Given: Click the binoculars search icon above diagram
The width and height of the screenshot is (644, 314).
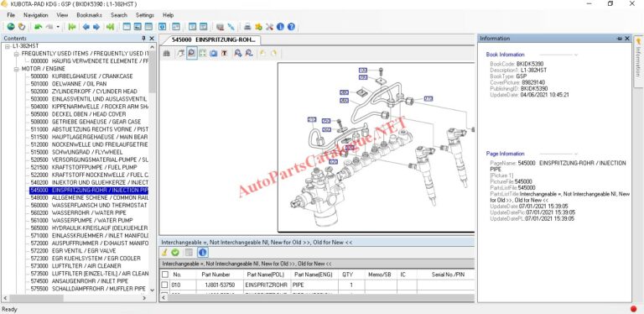Looking at the screenshot, I should (166, 53).
